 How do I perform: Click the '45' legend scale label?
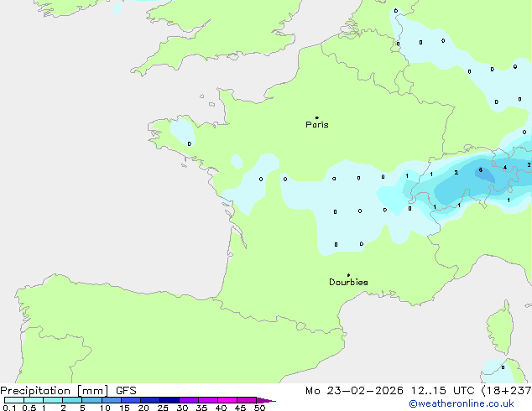[240, 408]
